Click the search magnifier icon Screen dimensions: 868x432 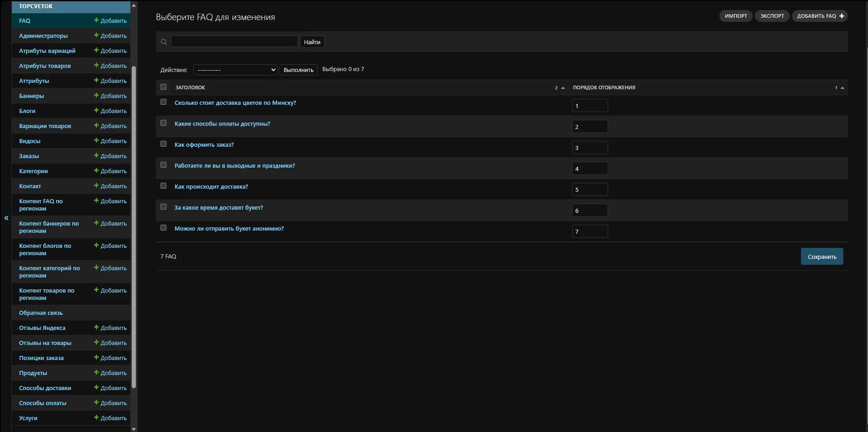point(164,42)
